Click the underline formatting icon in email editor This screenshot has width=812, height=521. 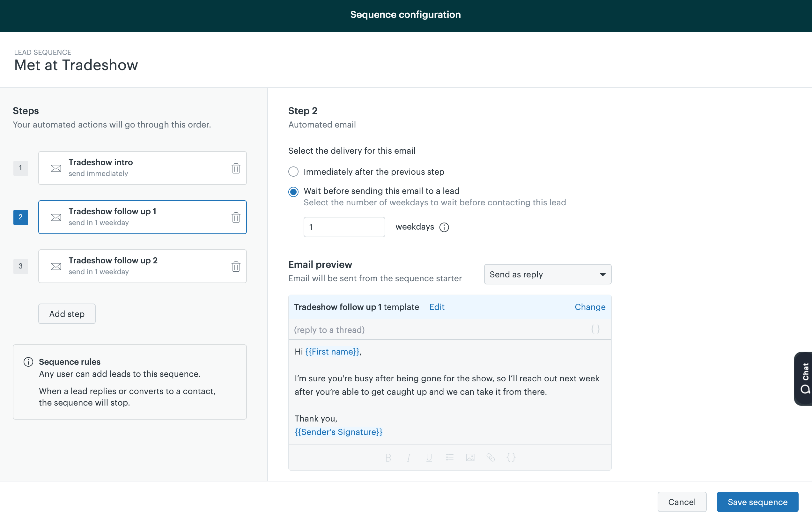[x=429, y=457]
